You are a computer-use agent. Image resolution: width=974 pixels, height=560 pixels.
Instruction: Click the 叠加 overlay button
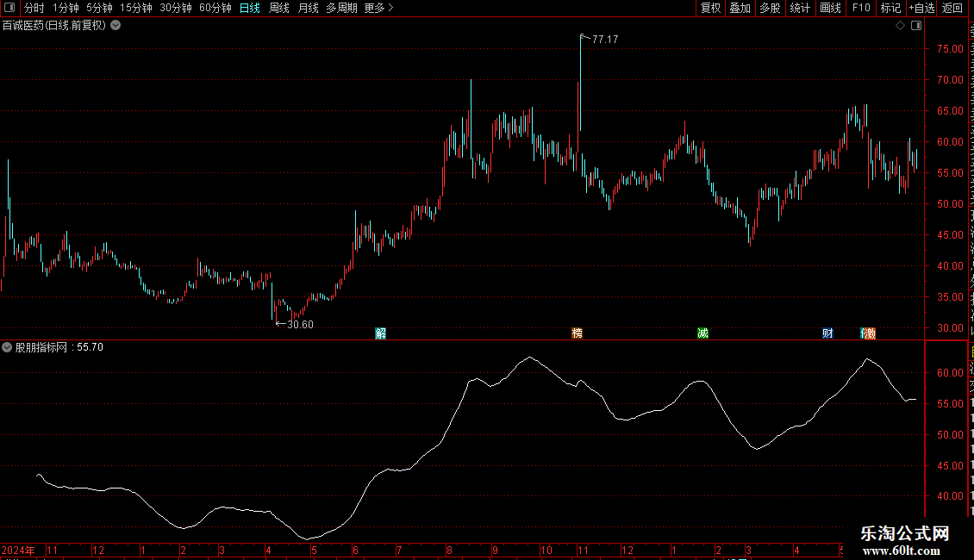click(740, 8)
